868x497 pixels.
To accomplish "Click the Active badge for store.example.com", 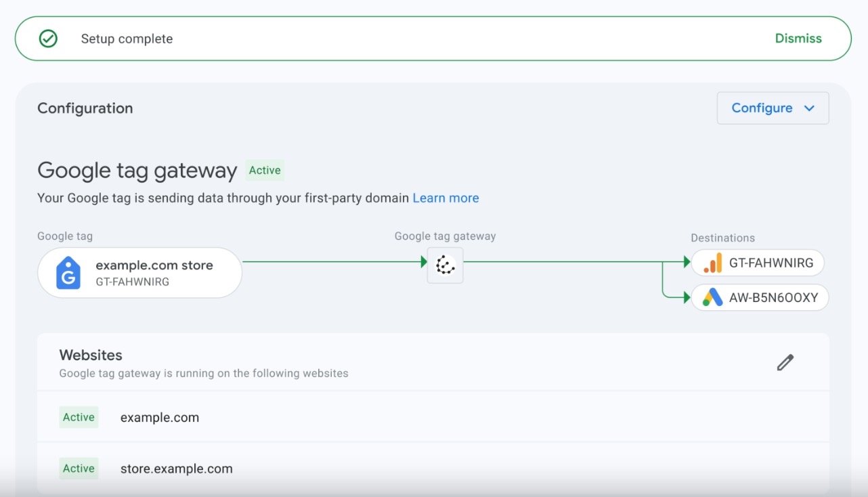I will pyautogui.click(x=79, y=469).
